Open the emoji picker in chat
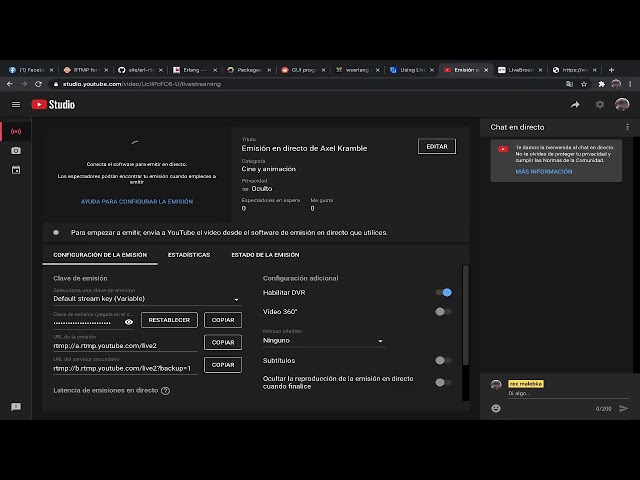 496,408
